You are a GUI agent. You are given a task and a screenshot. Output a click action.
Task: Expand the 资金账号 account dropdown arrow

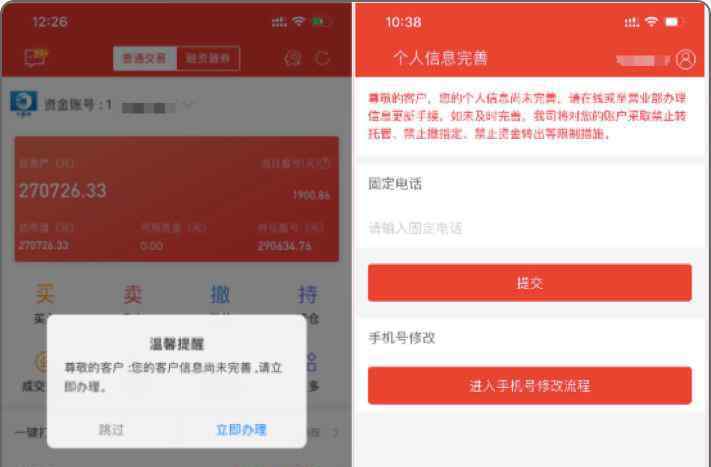(188, 105)
